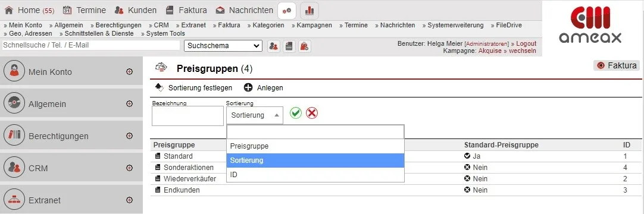Click the green checkmark confirm icon
Viewport: 644px width, 214px height.
coord(296,113)
